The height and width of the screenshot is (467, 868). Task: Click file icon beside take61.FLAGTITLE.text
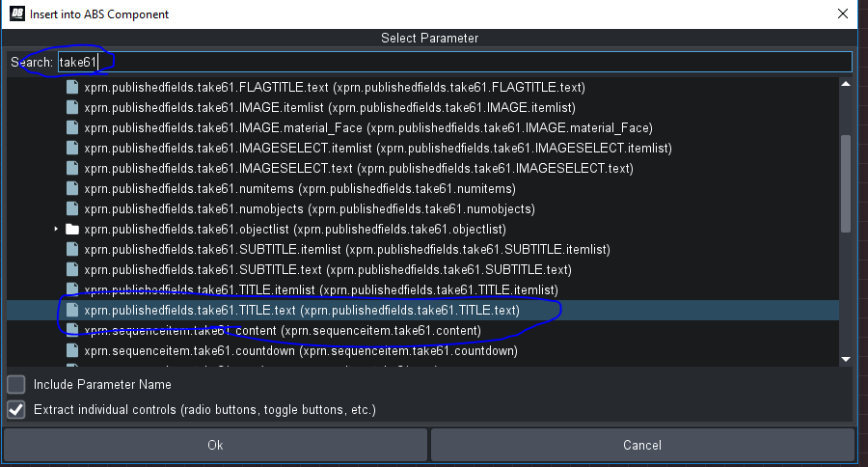(x=71, y=87)
